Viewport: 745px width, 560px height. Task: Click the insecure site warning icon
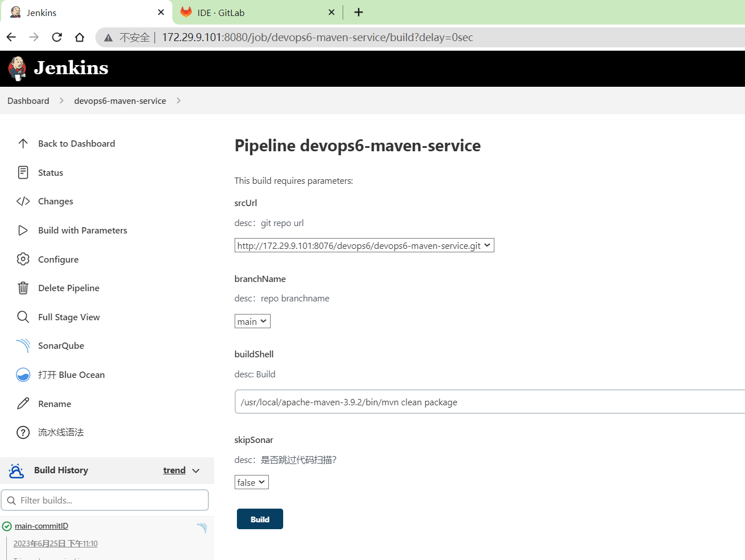(108, 38)
